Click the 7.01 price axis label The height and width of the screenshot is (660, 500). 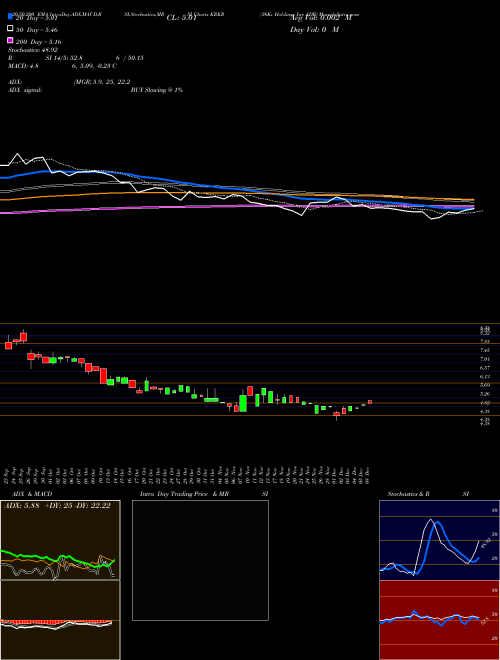485,359
